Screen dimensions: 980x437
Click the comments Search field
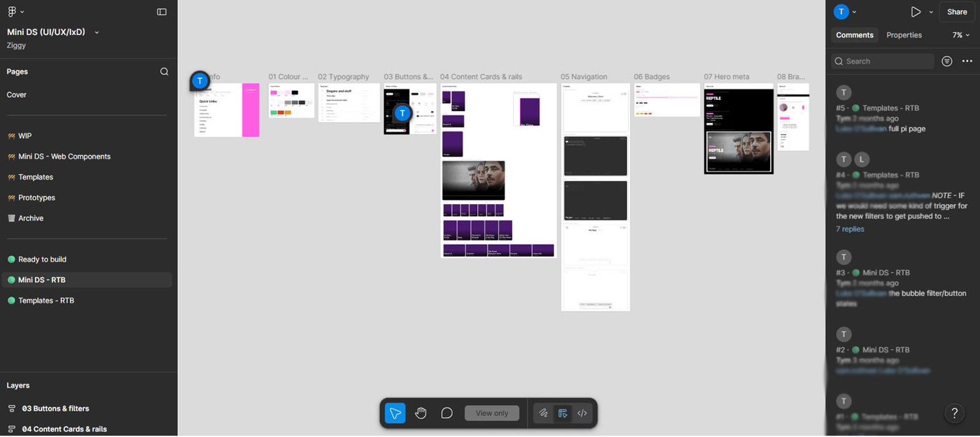tap(883, 62)
